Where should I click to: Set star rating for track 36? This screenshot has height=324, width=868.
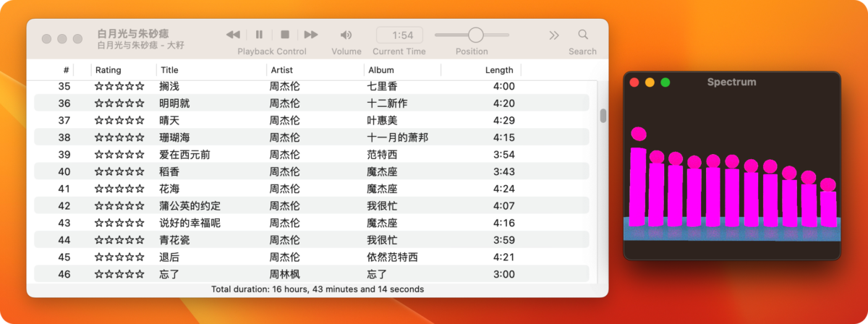[119, 103]
